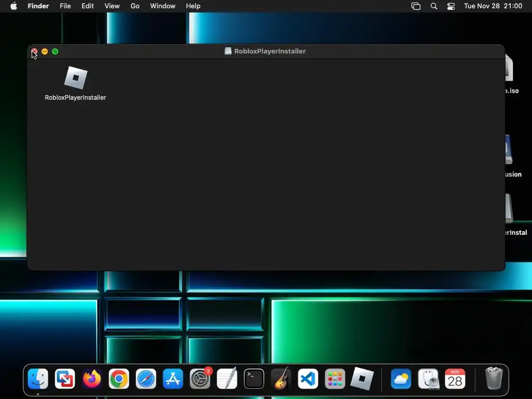Open the Window menu
The image size is (532, 399).
[x=163, y=6]
